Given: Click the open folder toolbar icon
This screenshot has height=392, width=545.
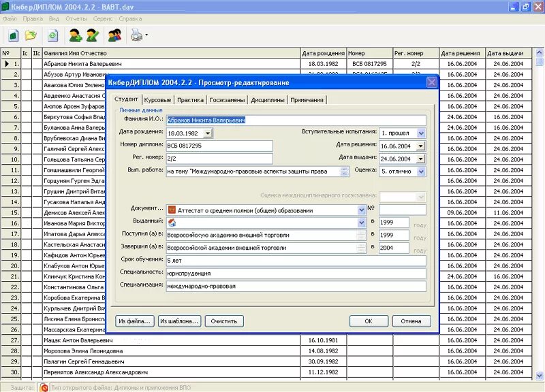Looking at the screenshot, I should (31, 35).
